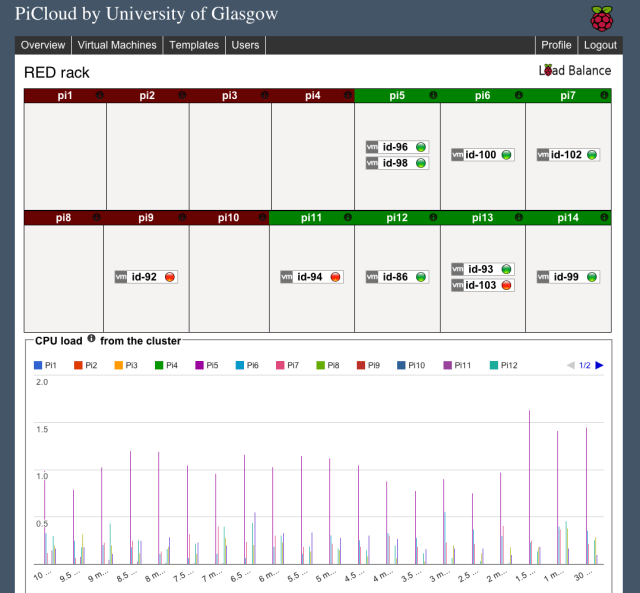Click the pi13 info icon
The width and height of the screenshot is (640, 593).
pyautogui.click(x=518, y=217)
